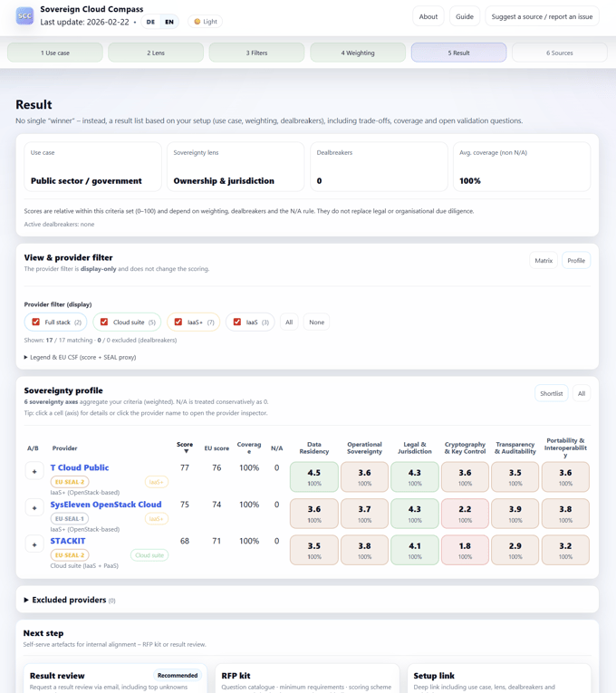Screen dimensions: 616x693
Task: Go to the 4 Weighting step tab
Action: [358, 53]
